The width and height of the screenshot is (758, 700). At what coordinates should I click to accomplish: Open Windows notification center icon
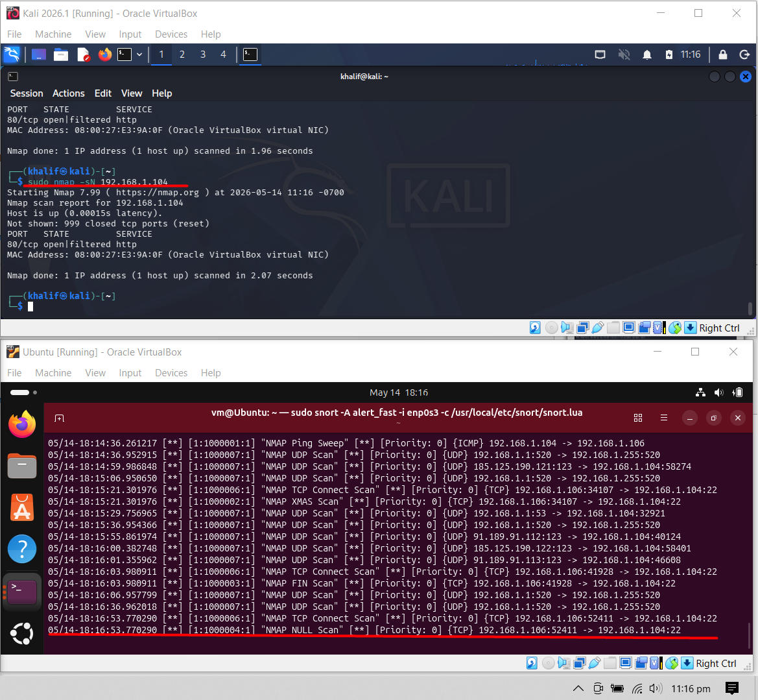click(x=732, y=688)
